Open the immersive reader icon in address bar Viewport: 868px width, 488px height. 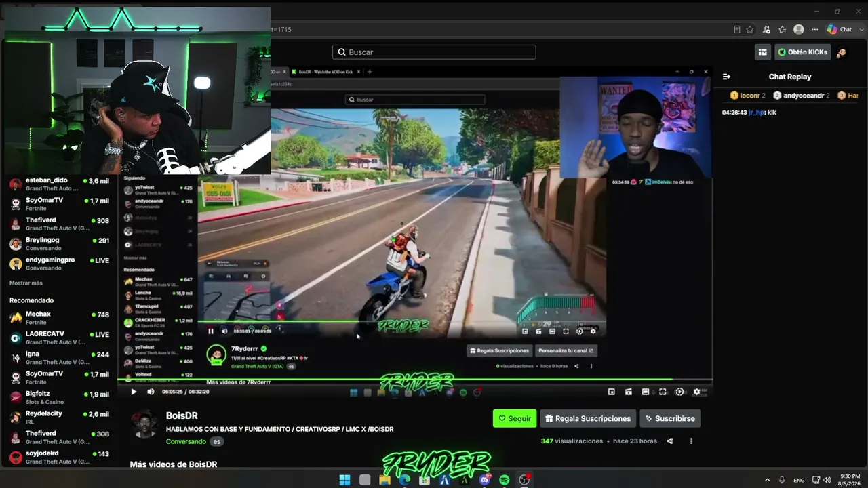(x=737, y=29)
